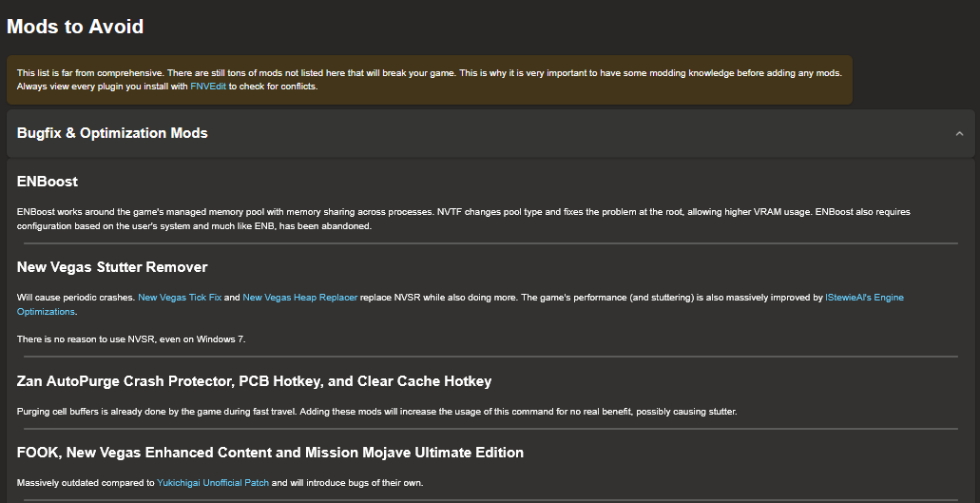Follow IStewieAl's Engine Optimizations link
980x503 pixels.
coord(864,298)
